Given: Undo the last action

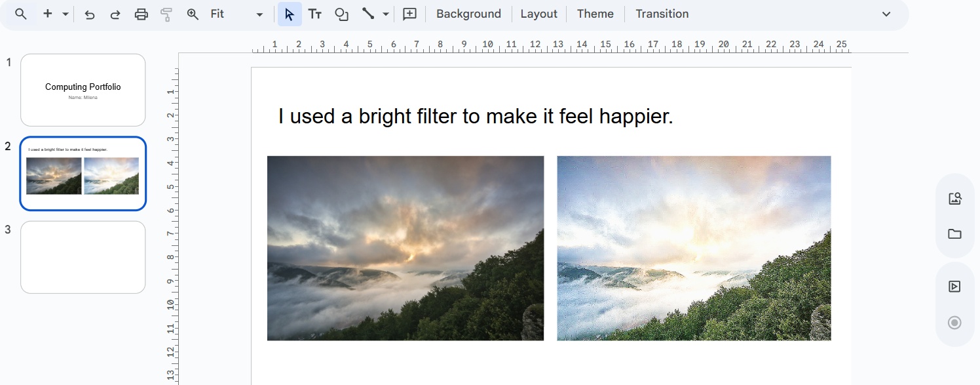Looking at the screenshot, I should click(x=90, y=14).
